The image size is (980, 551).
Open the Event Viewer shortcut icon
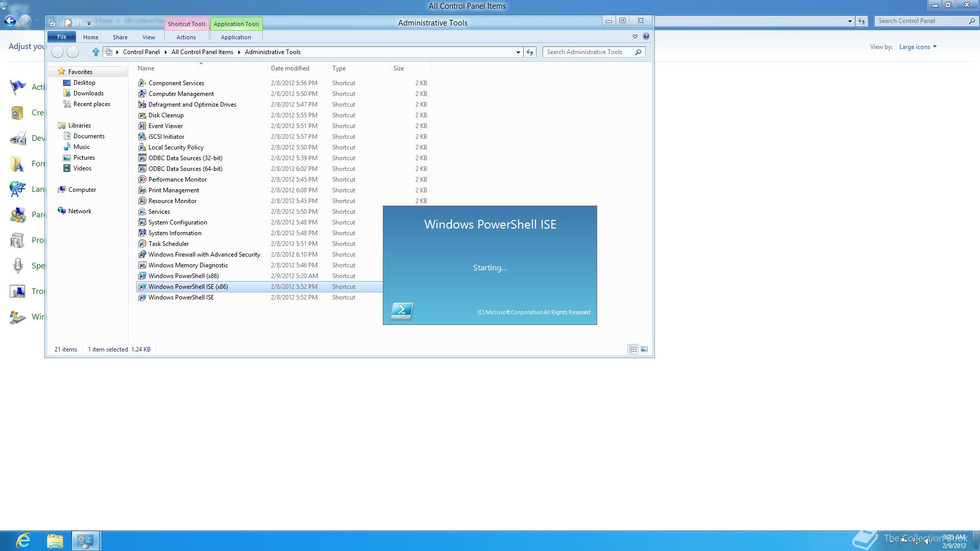(x=142, y=126)
